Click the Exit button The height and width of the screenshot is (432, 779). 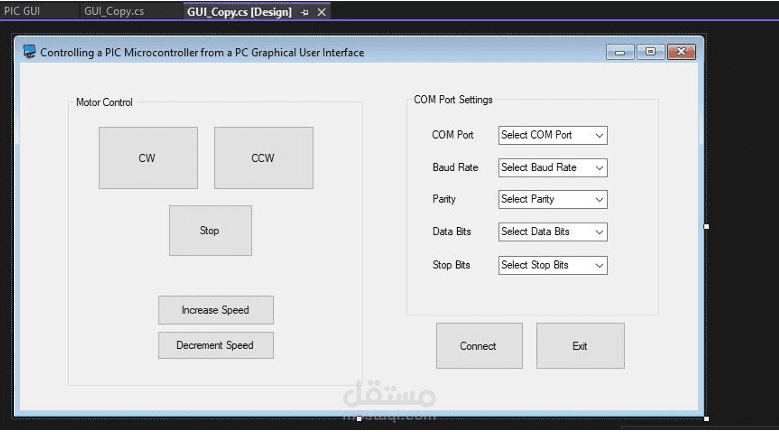[x=580, y=346]
